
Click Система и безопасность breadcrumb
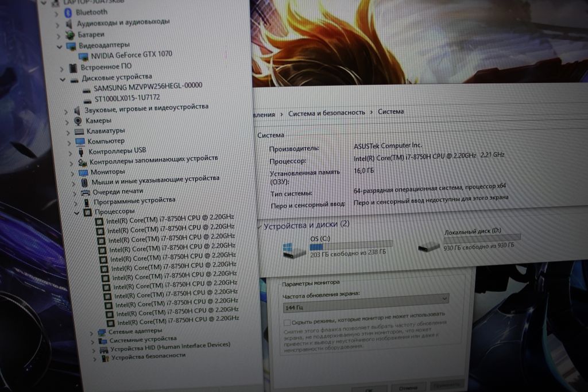coord(326,112)
